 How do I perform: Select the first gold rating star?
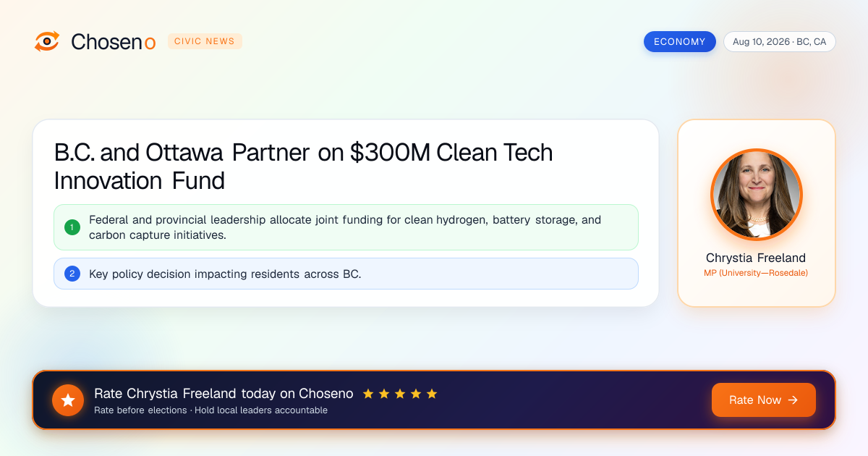pos(368,394)
